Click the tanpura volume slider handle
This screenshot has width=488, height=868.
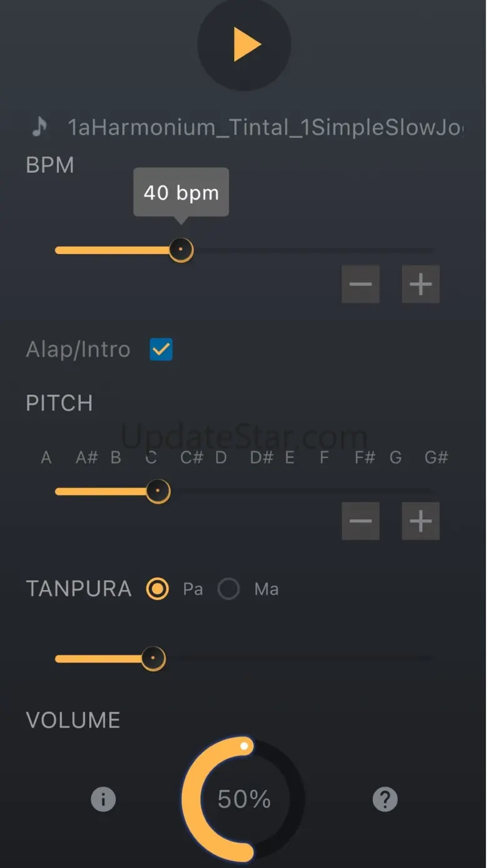click(153, 658)
